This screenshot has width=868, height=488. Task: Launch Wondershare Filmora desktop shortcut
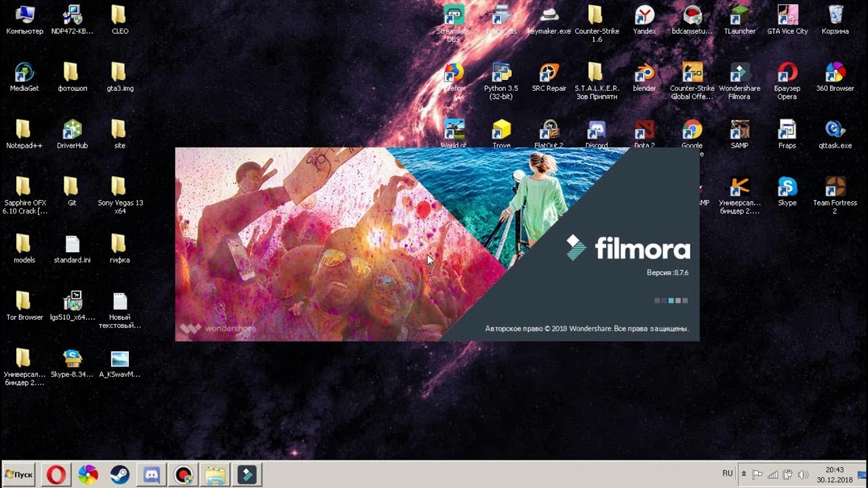(739, 81)
